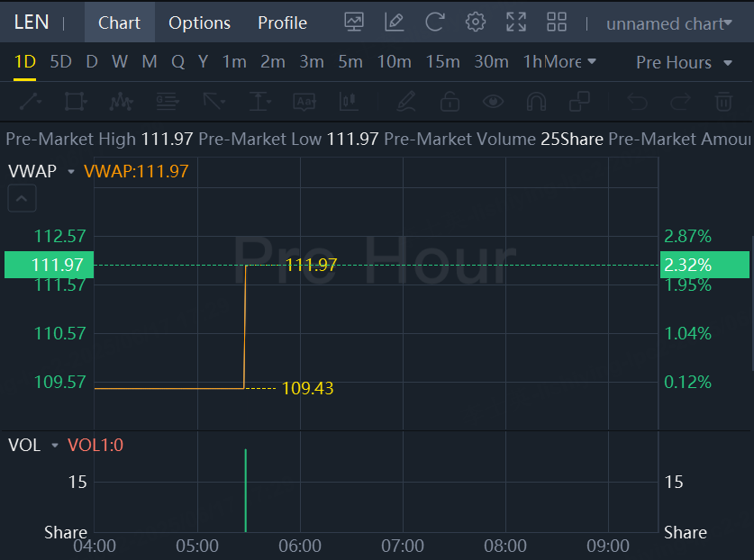The image size is (754, 560).
Task: Open the More timeframes dropdown
Action: point(570,62)
